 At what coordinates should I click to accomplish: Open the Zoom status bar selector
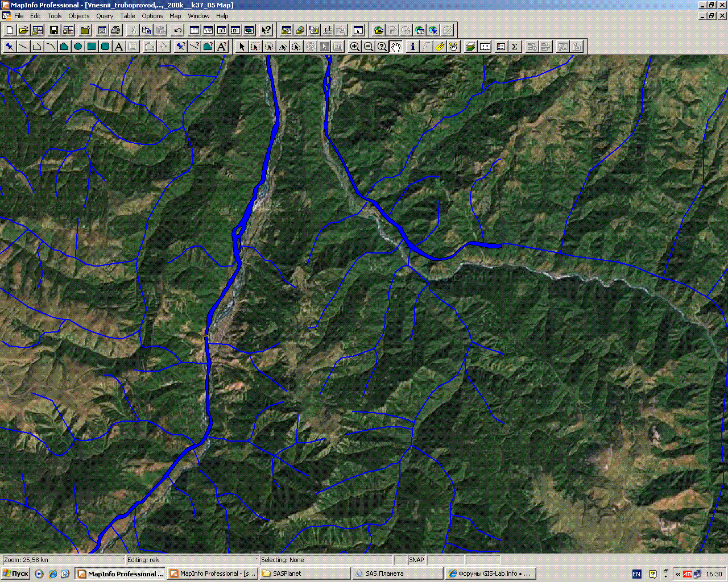click(x=63, y=560)
